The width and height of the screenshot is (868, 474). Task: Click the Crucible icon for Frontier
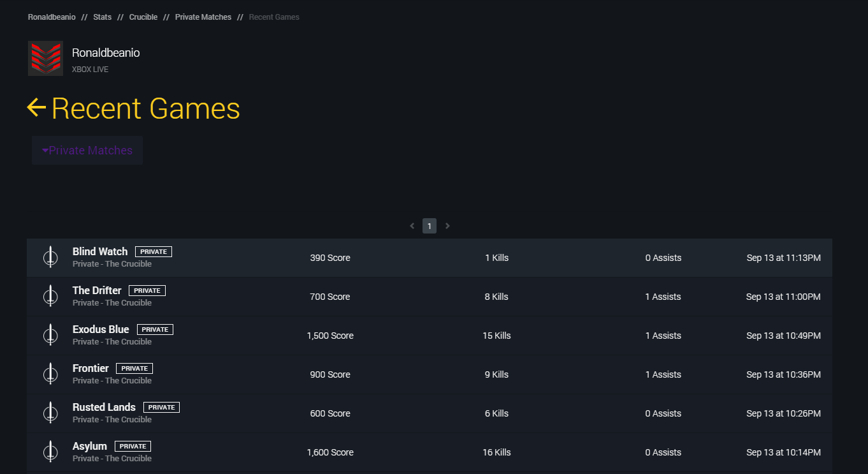(x=50, y=374)
